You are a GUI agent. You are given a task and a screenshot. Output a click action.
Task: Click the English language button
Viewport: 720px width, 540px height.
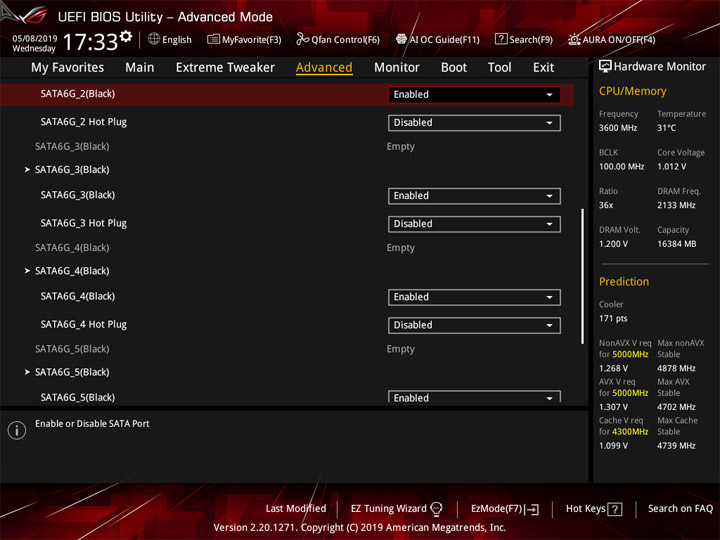click(169, 39)
